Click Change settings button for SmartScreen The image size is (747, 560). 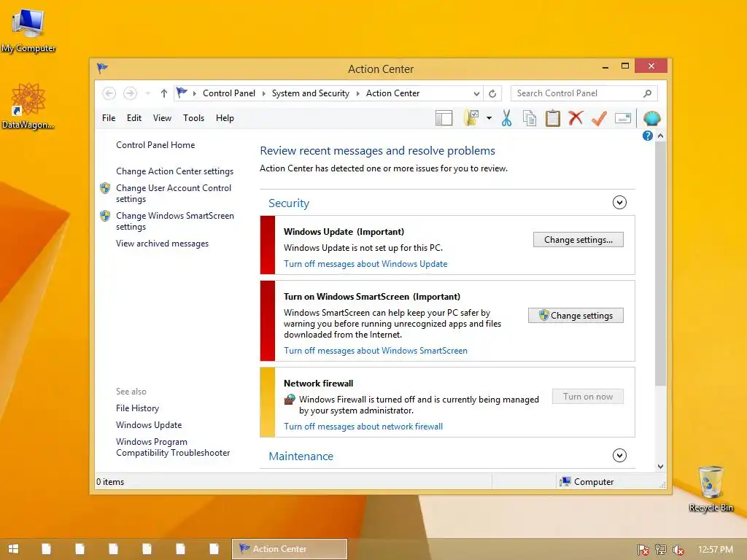click(x=576, y=315)
